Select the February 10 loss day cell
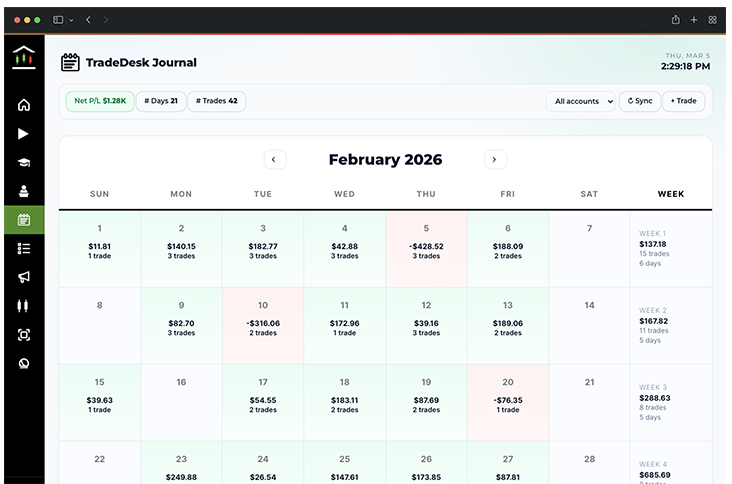The image size is (732, 484). pyautogui.click(x=263, y=325)
